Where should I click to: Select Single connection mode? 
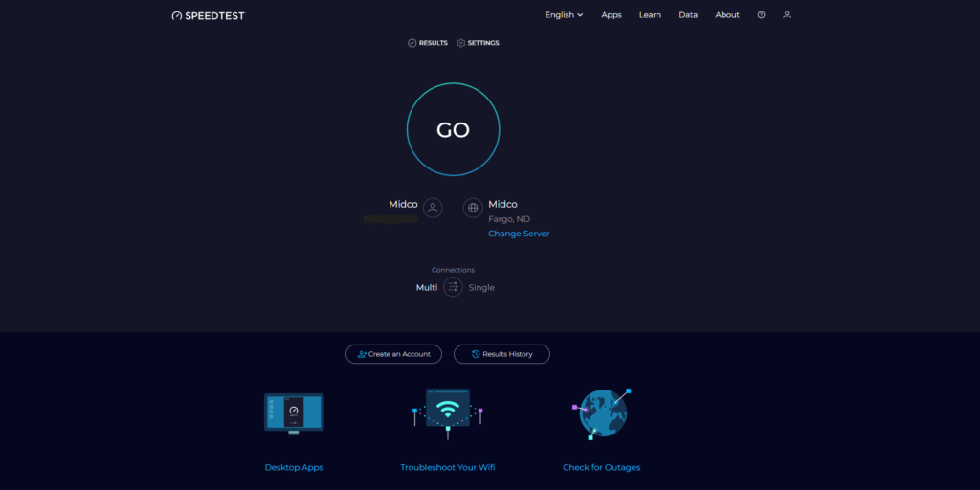(481, 287)
